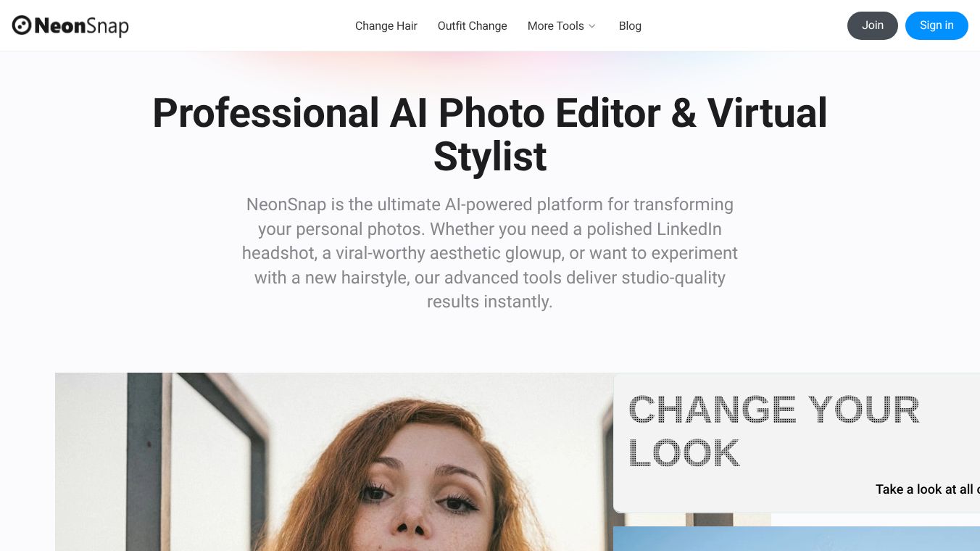The image size is (980, 551).
Task: Visit the Blog link
Action: pyautogui.click(x=630, y=25)
